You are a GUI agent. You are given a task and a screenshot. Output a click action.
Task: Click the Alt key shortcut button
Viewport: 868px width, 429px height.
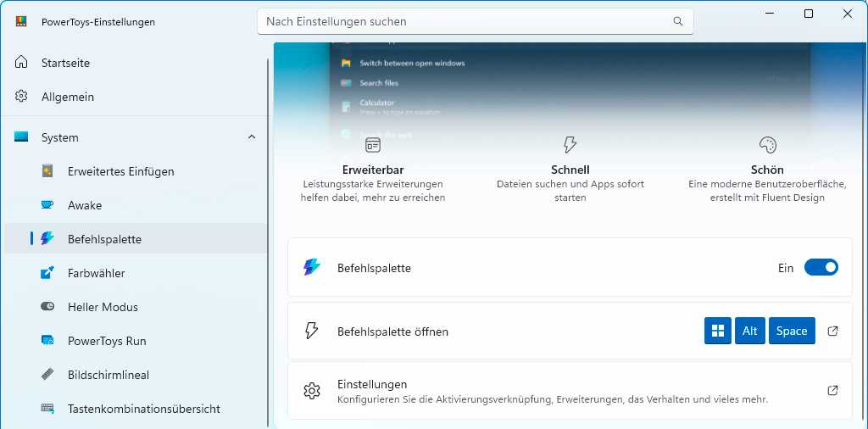point(750,331)
